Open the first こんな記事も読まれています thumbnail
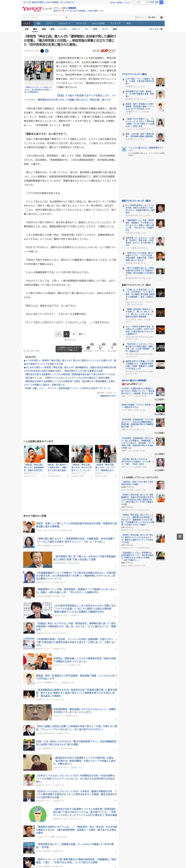Image resolution: width=186 pixels, height=868 pixels. coord(34,454)
